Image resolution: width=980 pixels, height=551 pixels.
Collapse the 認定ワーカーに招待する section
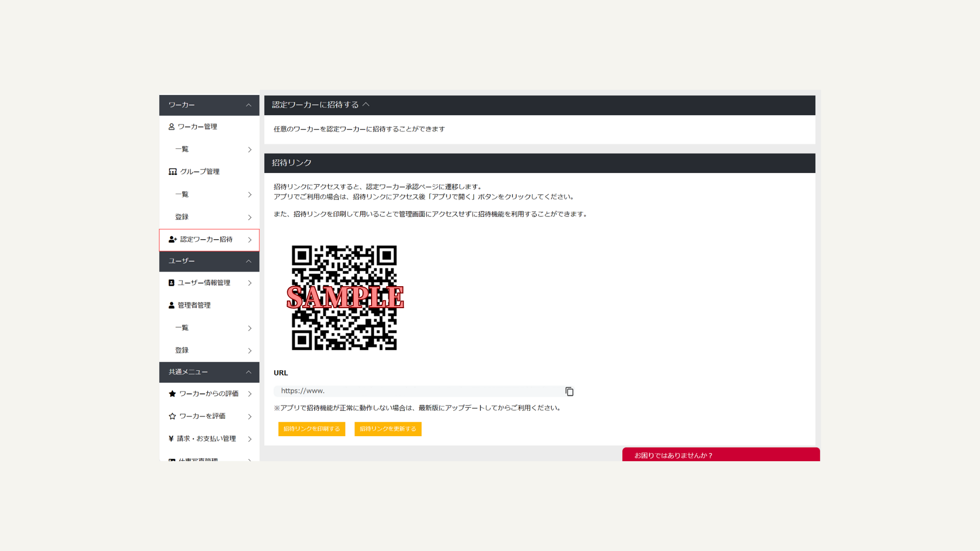(x=366, y=104)
